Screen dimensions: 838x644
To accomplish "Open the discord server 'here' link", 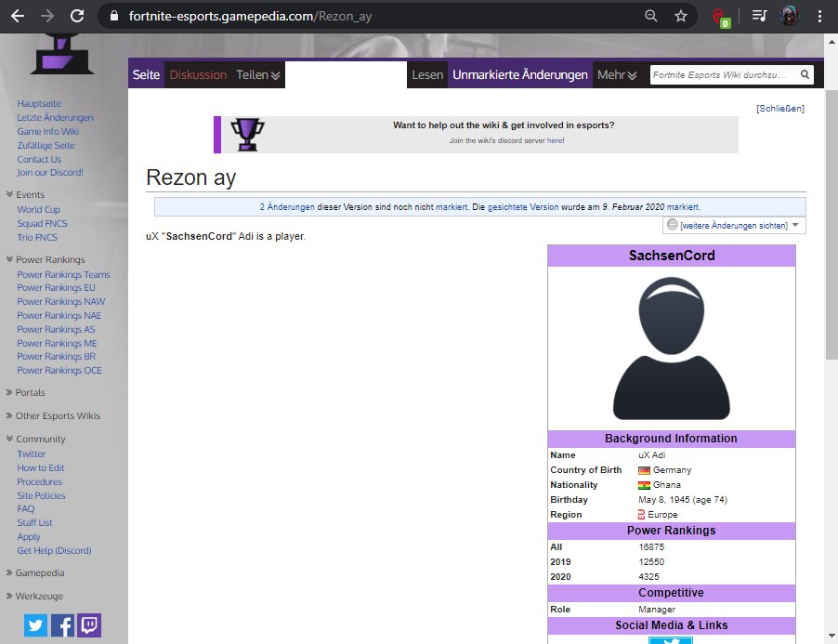I will coord(555,140).
